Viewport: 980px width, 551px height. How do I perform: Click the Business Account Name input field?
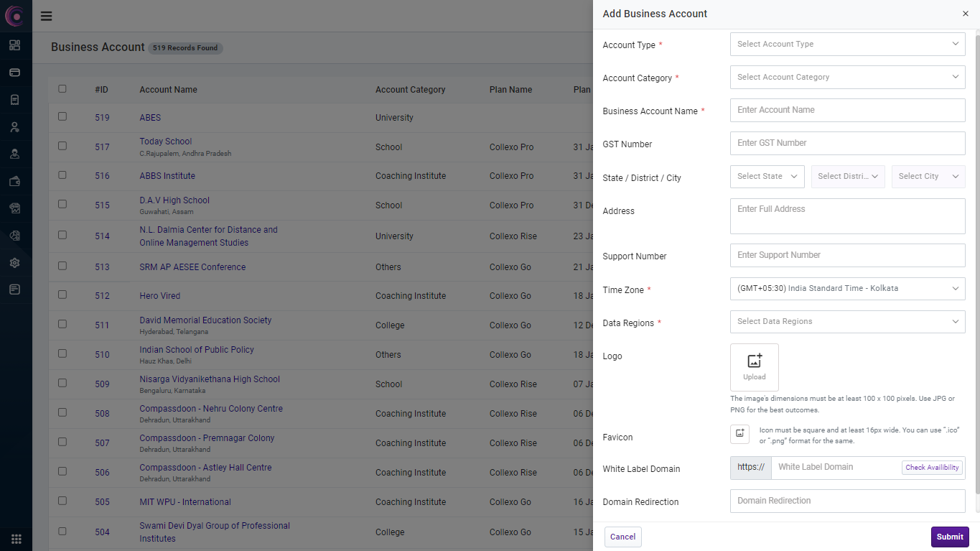click(847, 110)
